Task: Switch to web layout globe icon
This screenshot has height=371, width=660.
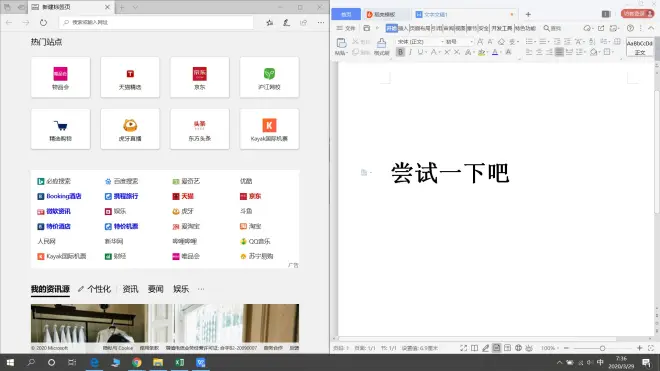Action: tap(519, 348)
